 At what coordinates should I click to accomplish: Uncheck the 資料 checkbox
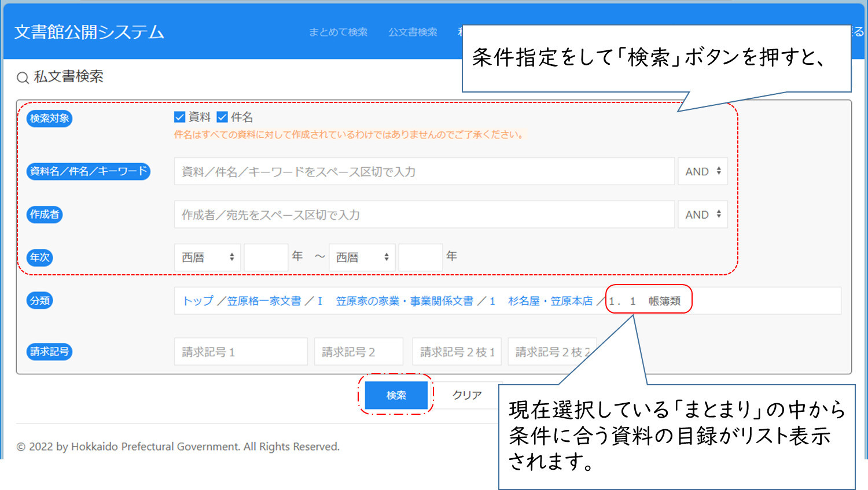point(179,117)
